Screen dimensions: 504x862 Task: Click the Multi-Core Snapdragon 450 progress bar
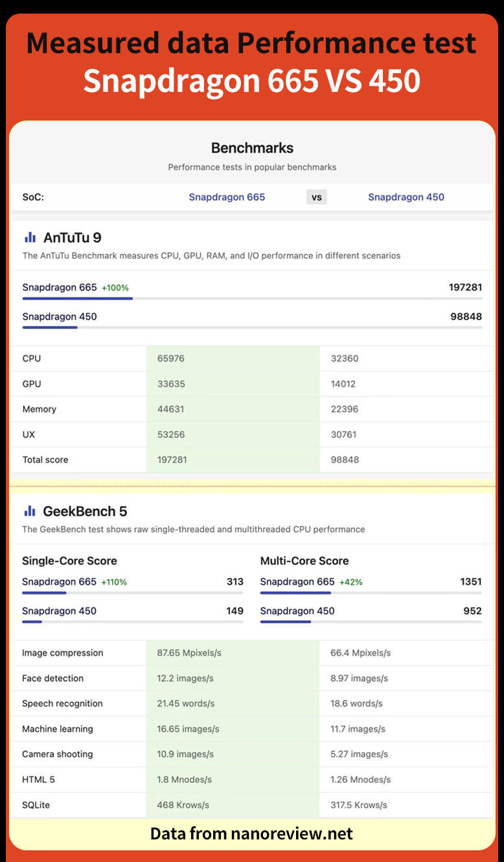(371, 622)
